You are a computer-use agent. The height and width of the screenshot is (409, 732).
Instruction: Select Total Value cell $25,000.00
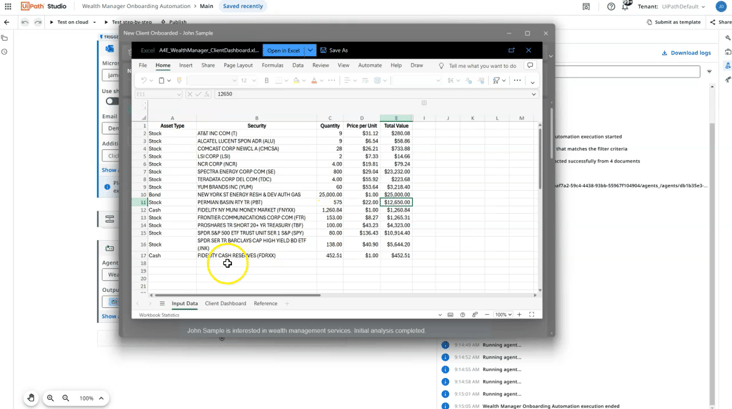396,195
